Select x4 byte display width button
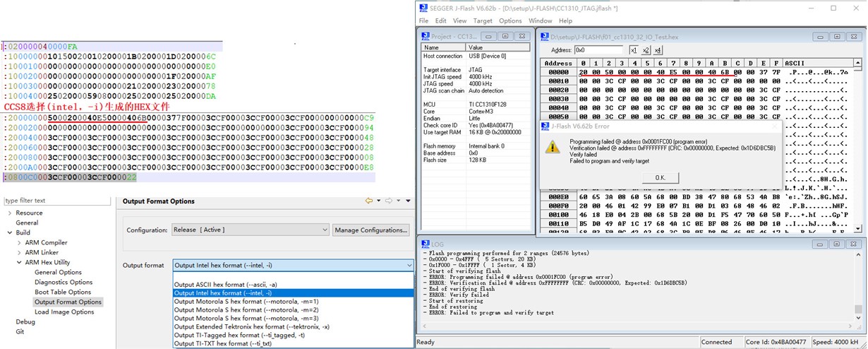This screenshot has height=349, width=868. [x=658, y=50]
